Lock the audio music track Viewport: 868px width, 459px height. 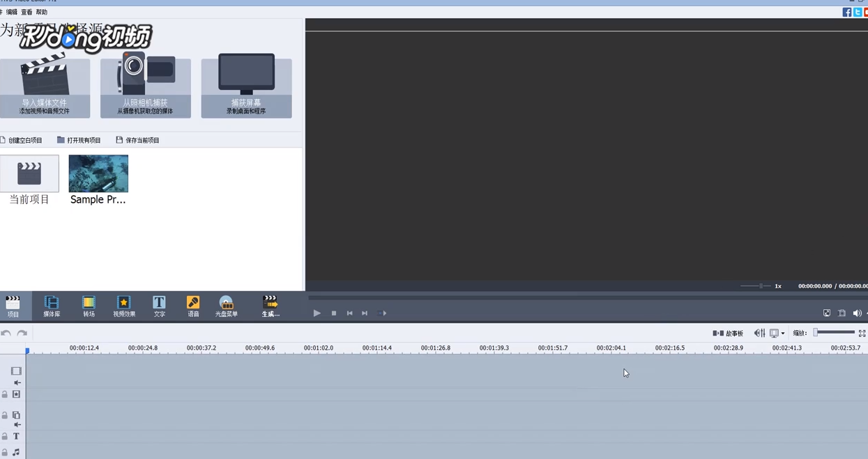click(x=5, y=453)
